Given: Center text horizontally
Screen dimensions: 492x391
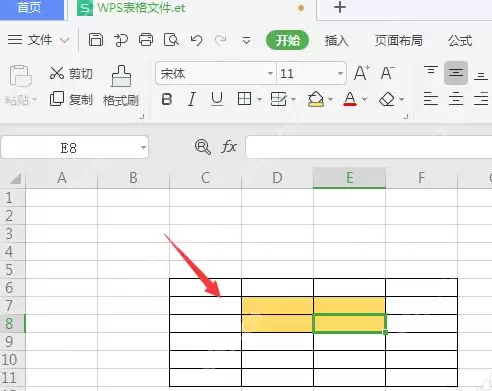Looking at the screenshot, I should tap(456, 99).
